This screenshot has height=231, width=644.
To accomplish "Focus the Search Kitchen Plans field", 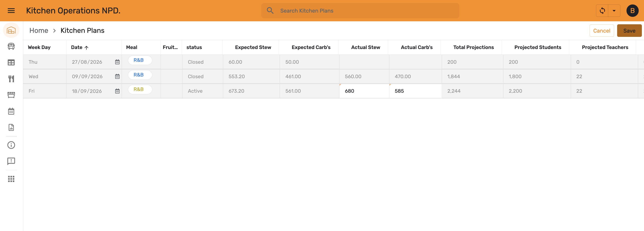I will click(x=360, y=11).
